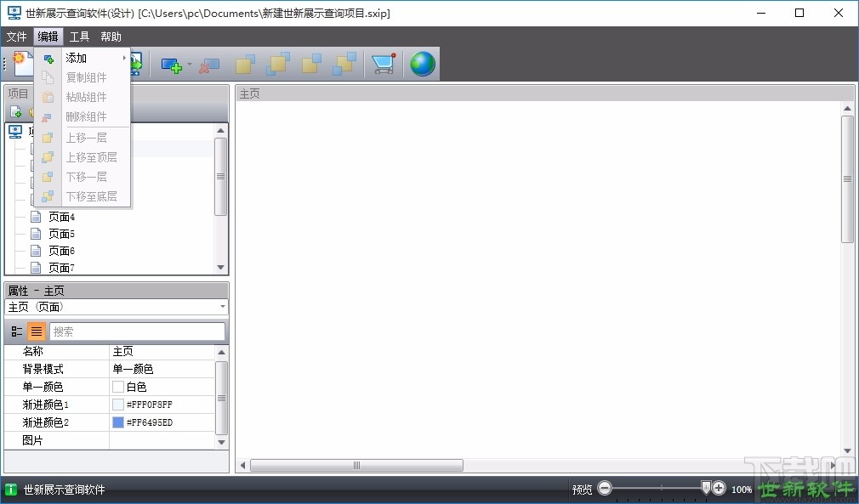Viewport: 859px width, 504px height.
Task: Maximize the application window
Action: click(799, 13)
